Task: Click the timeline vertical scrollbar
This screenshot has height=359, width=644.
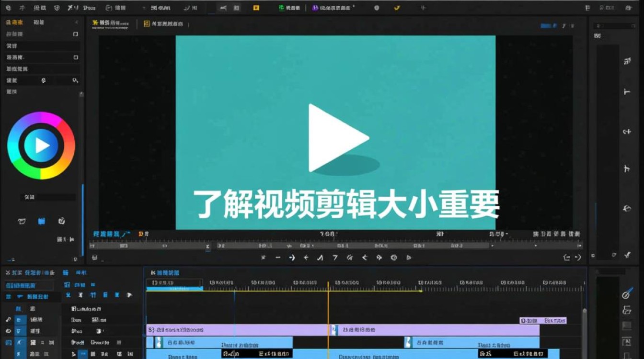Action: tap(584, 333)
